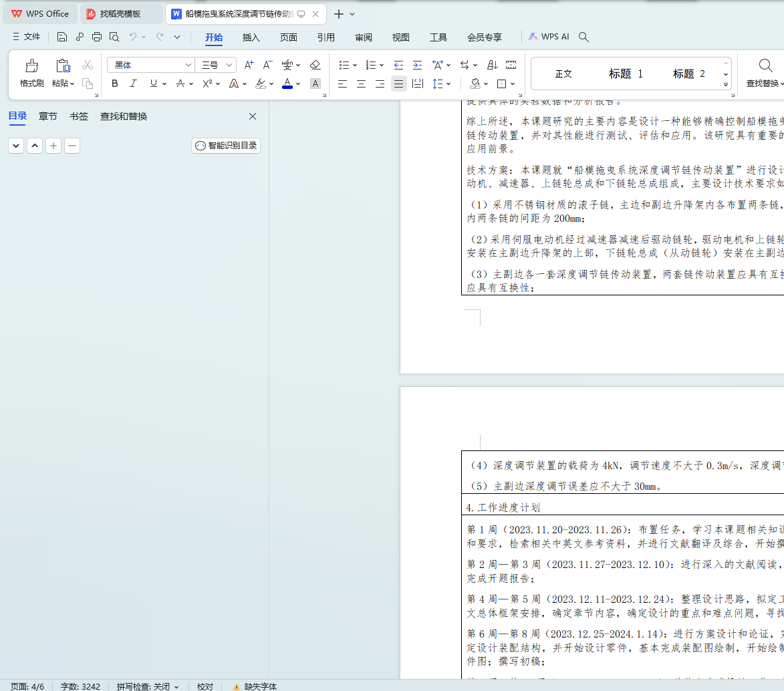Decrease font size with the A- icon
The height and width of the screenshot is (691, 784).
point(267,65)
